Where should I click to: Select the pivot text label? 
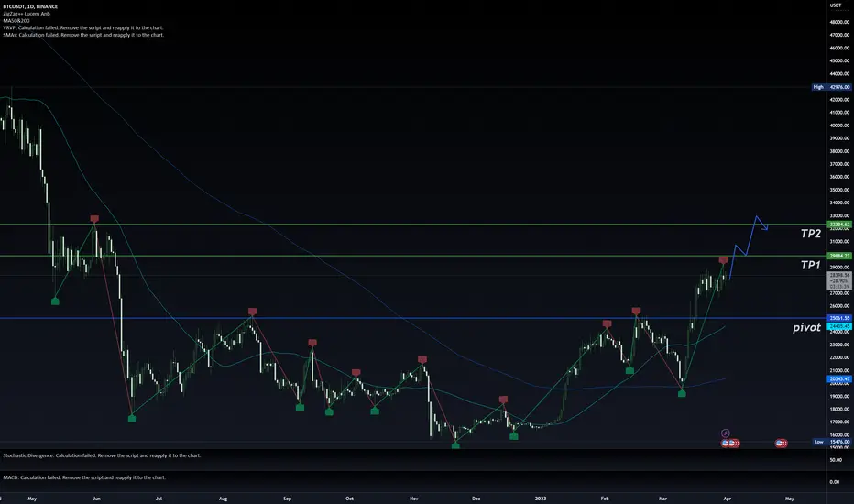806,327
